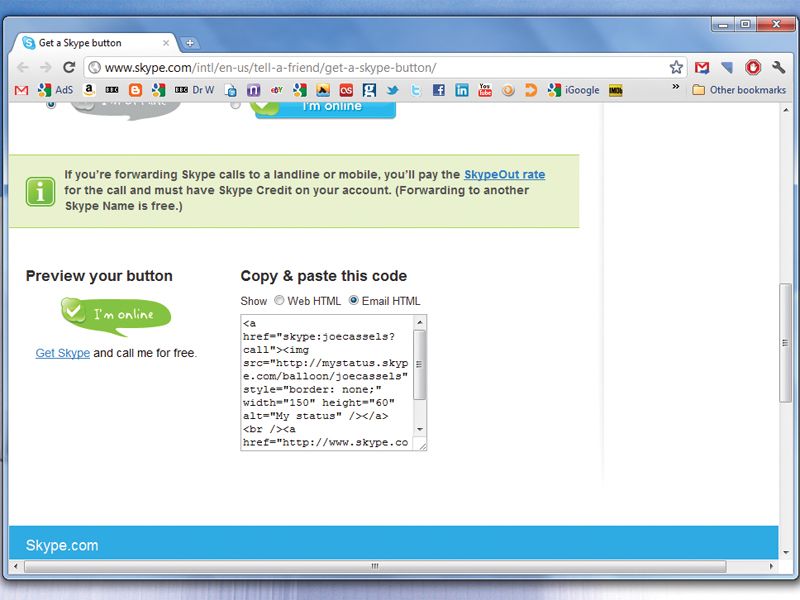Select the gray balloon button style radio
This screenshot has width=800, height=600.
click(x=51, y=105)
